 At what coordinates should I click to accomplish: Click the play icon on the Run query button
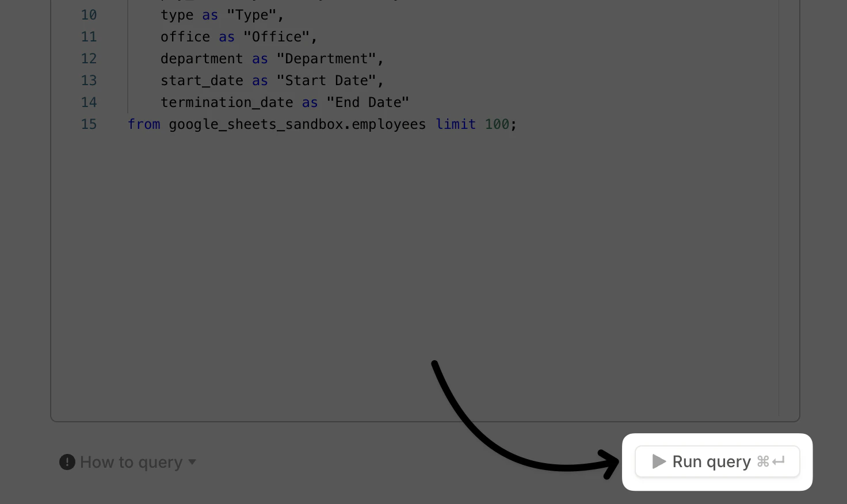tap(658, 461)
